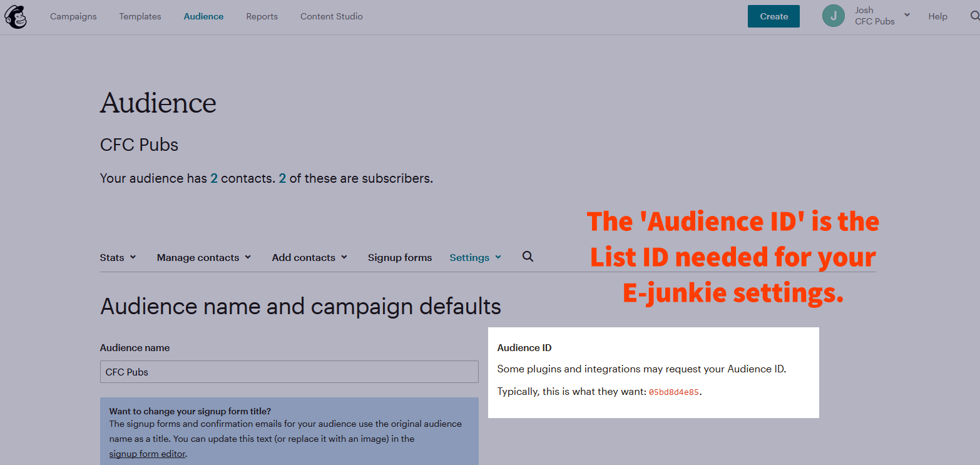Viewport: 980px width, 465px height.
Task: Open Content Studio
Action: pos(332,16)
